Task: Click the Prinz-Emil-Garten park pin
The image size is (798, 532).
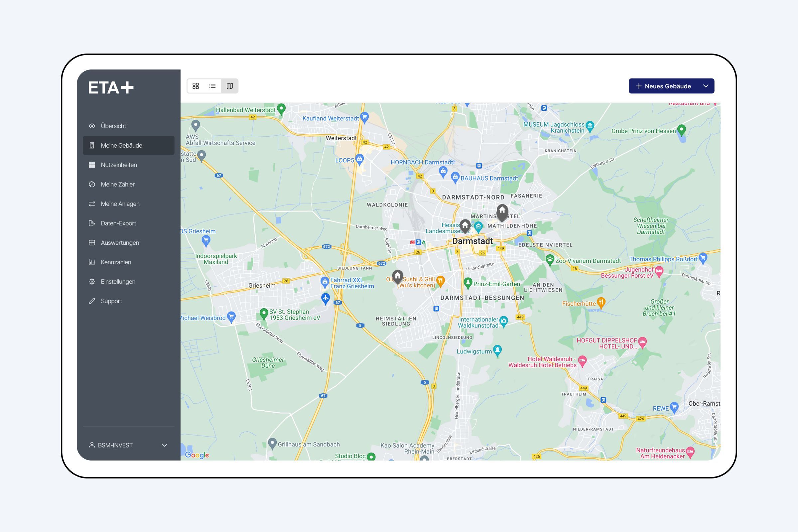Action: click(468, 283)
